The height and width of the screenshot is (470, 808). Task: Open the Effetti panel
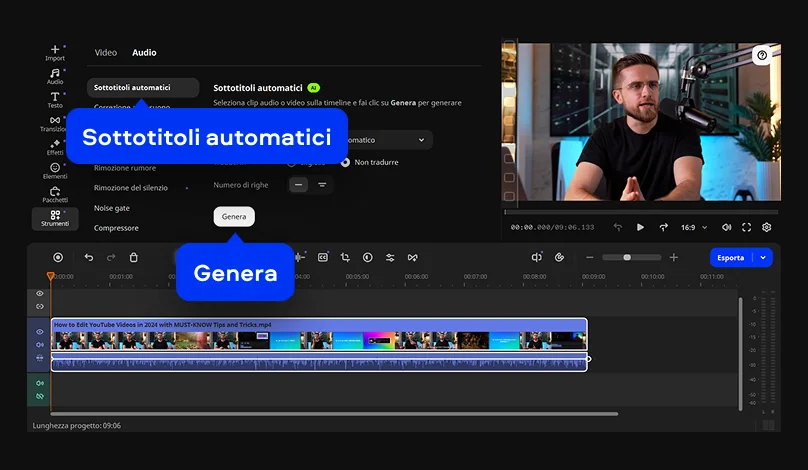(x=55, y=146)
